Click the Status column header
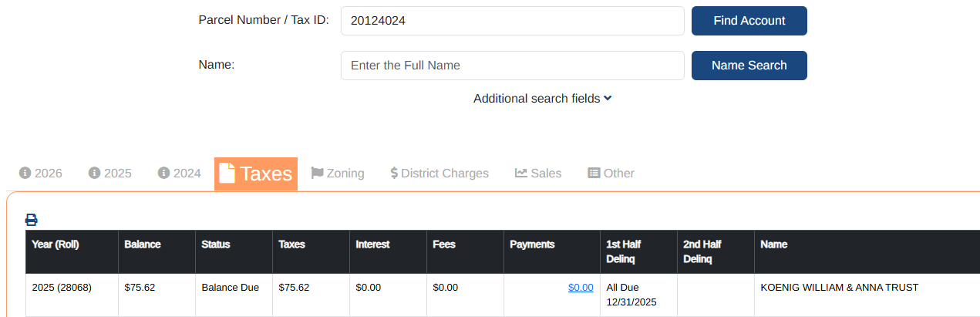The image size is (980, 317). point(216,244)
